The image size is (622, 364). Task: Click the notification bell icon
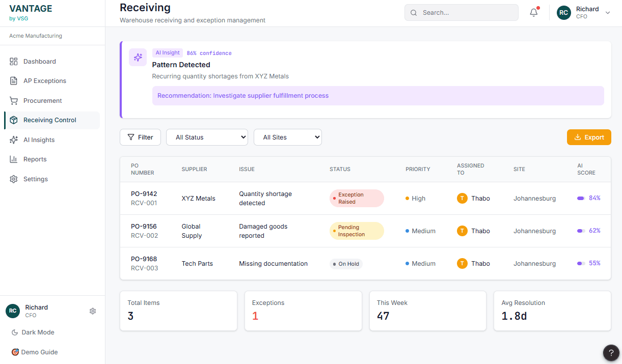[533, 13]
